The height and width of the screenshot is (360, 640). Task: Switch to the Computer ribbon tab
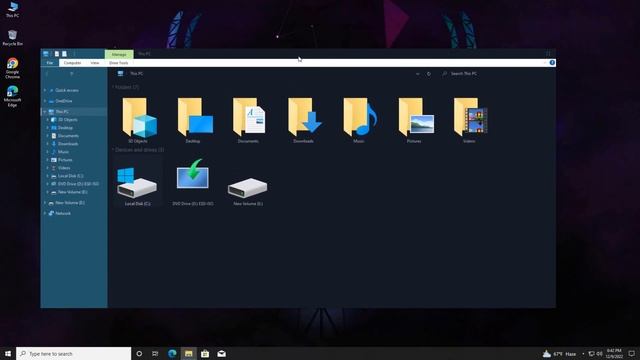[72, 63]
